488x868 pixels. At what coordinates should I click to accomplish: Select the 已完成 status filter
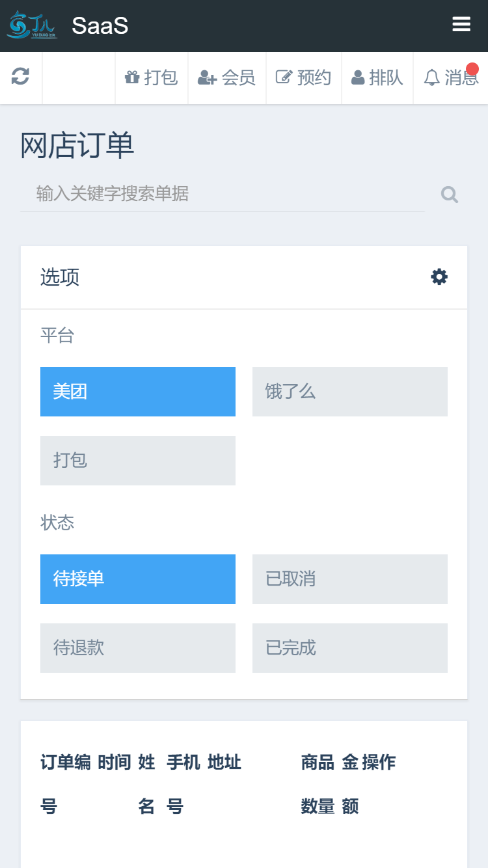tap(350, 648)
